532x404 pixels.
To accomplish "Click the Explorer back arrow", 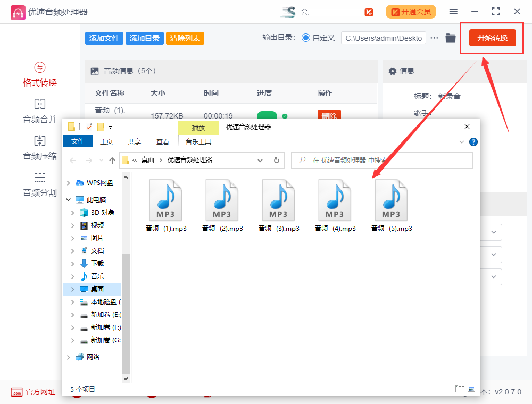I will click(73, 161).
